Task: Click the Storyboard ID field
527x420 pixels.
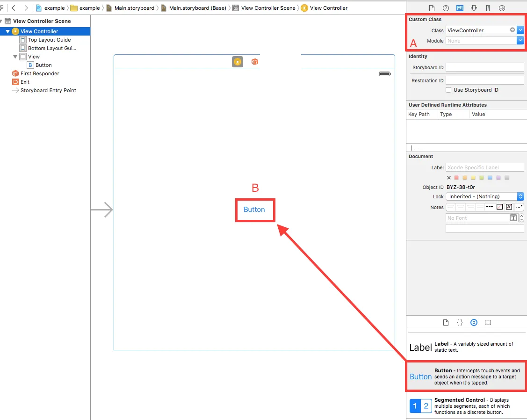Action: 484,67
